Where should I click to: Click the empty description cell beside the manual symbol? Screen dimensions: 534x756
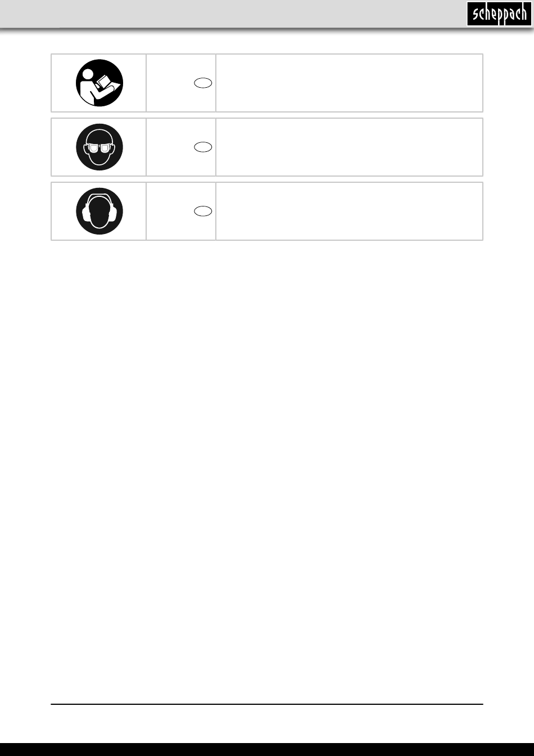point(349,83)
